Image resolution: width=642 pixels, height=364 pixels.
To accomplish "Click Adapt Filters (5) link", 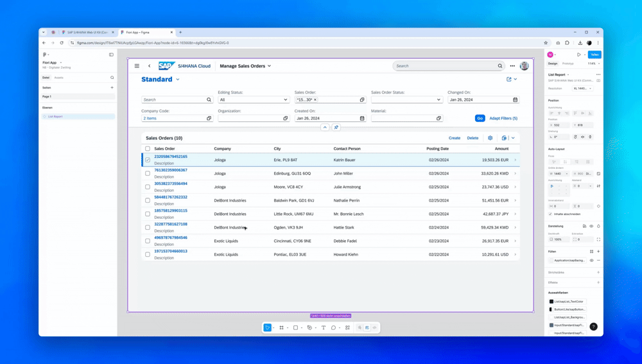I will [x=503, y=118].
